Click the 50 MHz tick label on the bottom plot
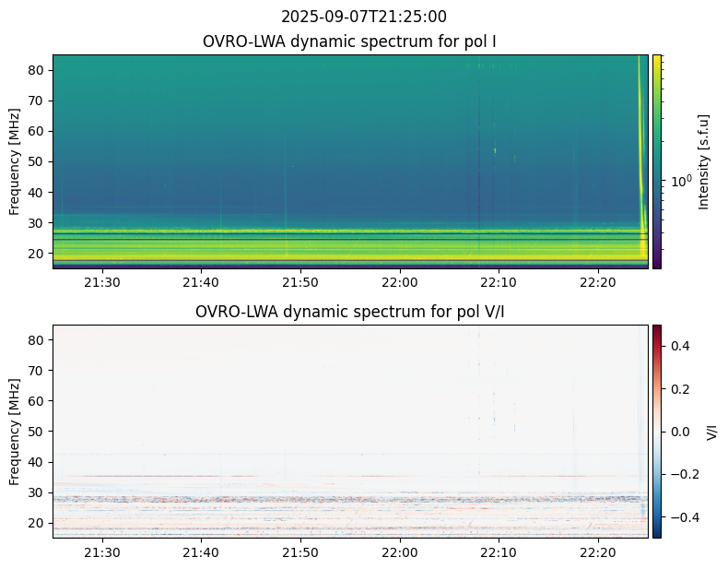The height and width of the screenshot is (569, 728). point(37,431)
